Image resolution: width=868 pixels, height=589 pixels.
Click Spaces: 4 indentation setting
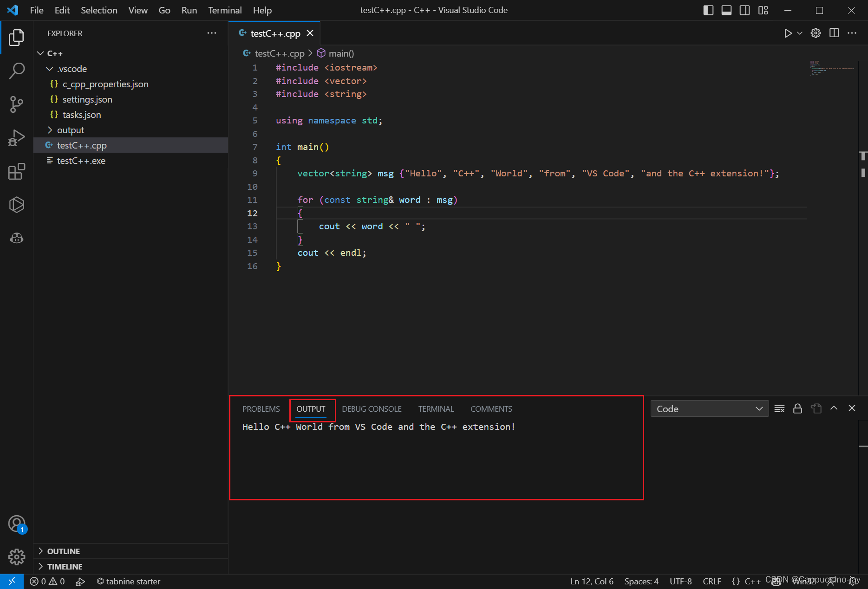coord(641,581)
